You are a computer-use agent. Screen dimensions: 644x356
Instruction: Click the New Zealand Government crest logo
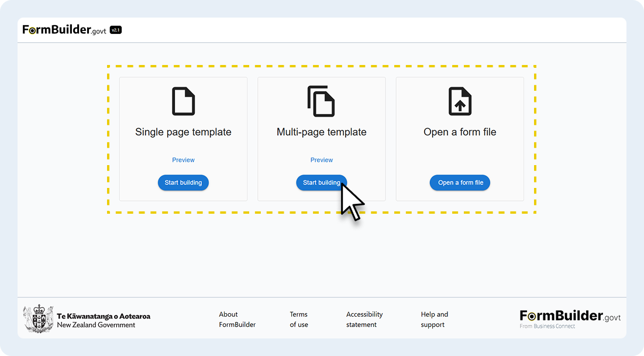[x=38, y=319]
